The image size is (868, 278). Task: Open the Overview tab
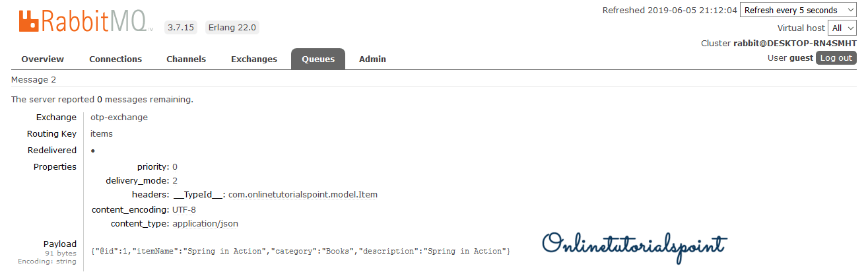pyautogui.click(x=42, y=59)
